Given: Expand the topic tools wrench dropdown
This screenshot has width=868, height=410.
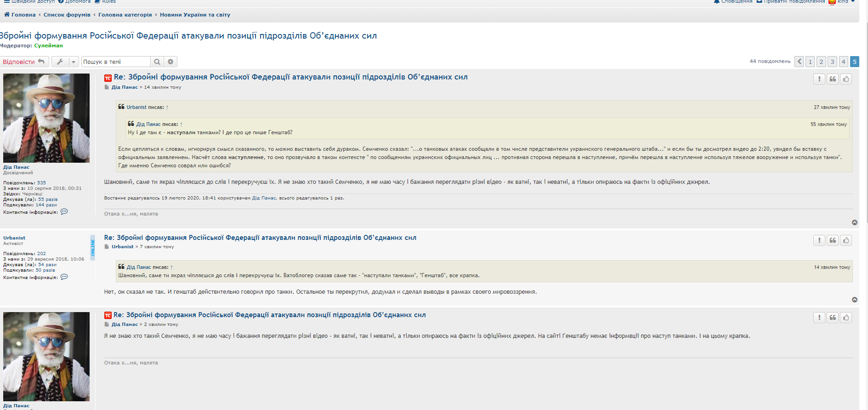Looking at the screenshot, I should coord(65,62).
